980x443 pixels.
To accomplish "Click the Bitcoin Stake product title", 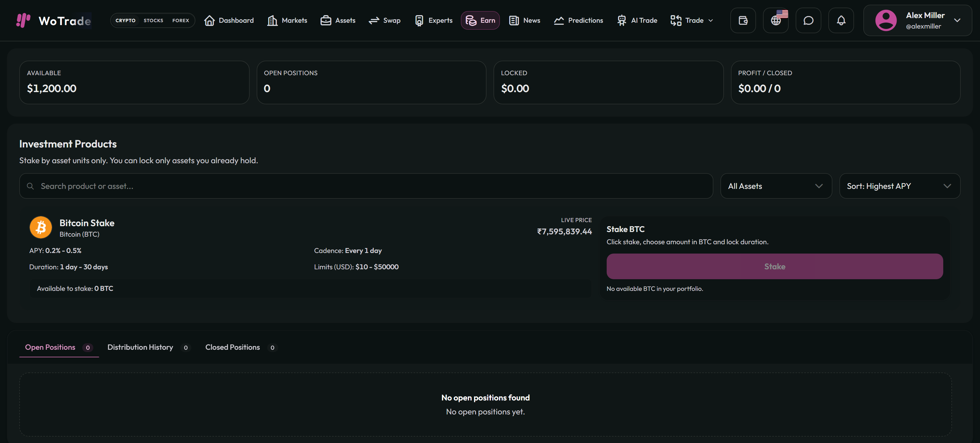I will coord(87,223).
